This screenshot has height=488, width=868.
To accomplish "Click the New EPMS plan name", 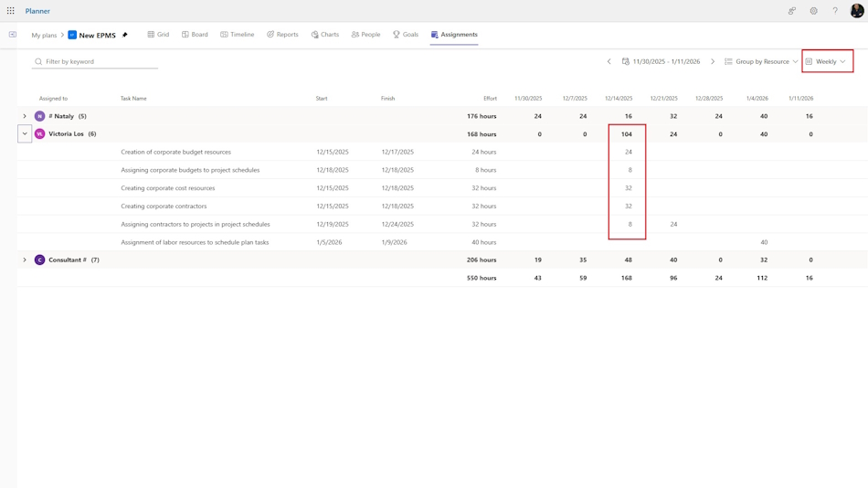I will (x=98, y=35).
